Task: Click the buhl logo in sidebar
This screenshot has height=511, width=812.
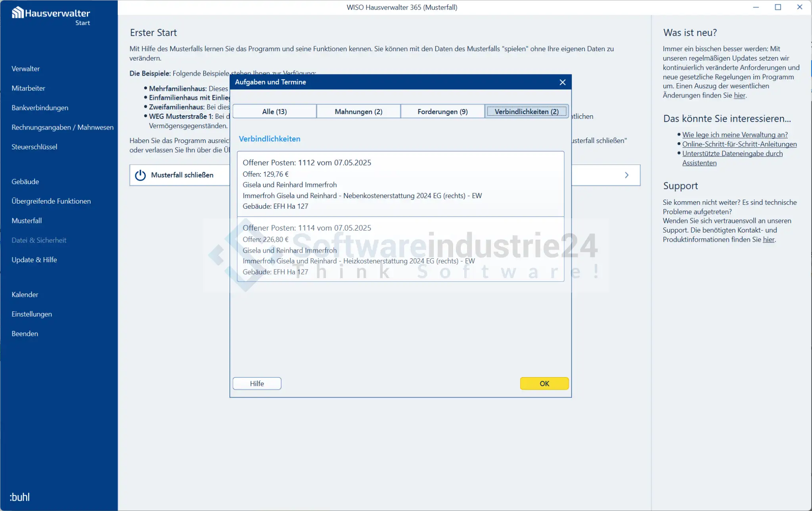Action: (x=20, y=497)
